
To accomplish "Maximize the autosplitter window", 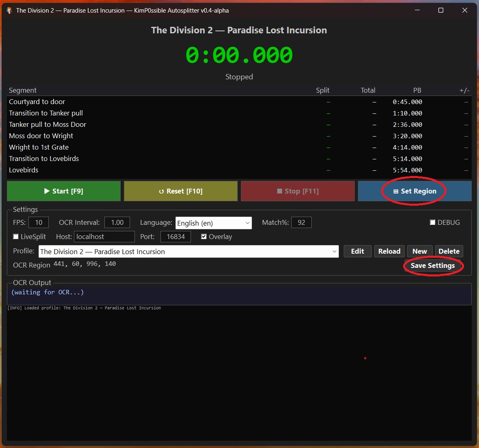I will 440,11.
